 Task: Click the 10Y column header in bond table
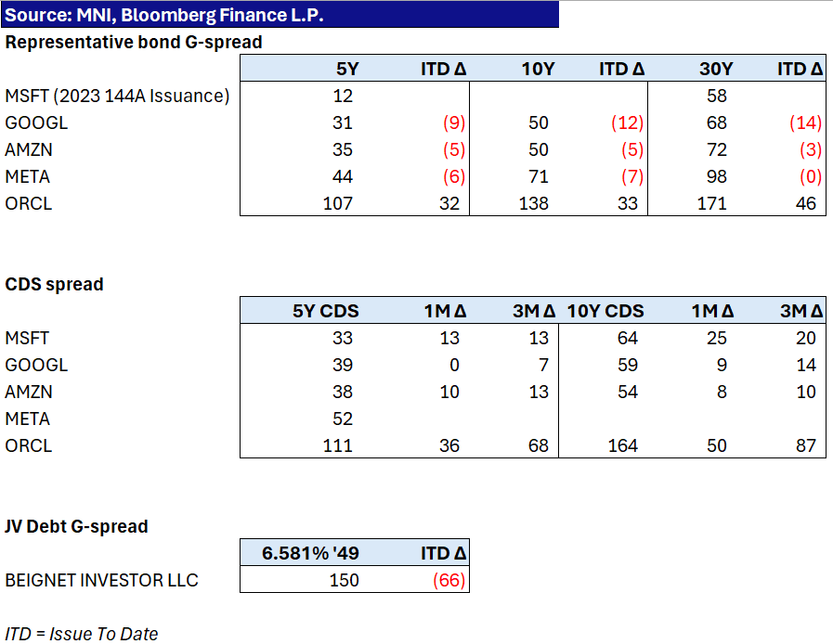539,69
